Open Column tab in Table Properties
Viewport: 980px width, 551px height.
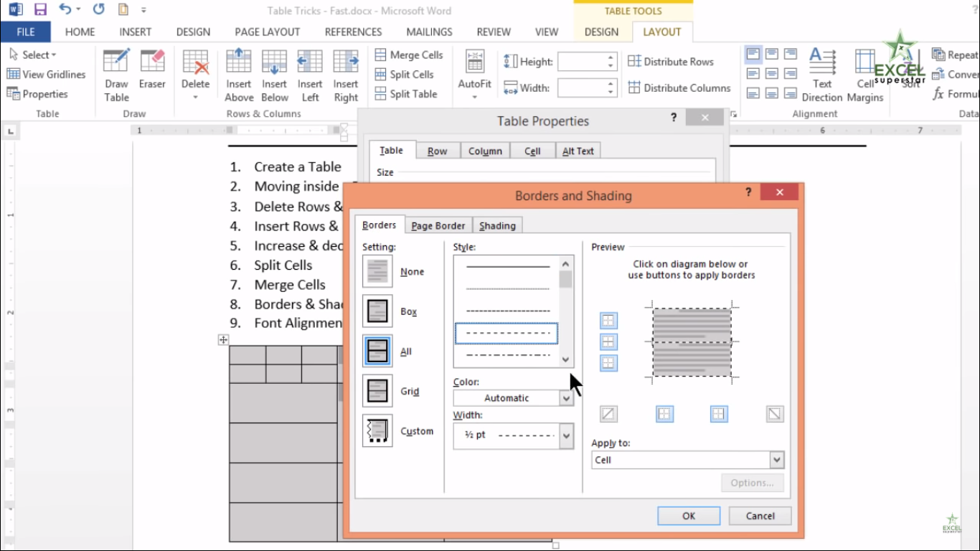(x=485, y=151)
